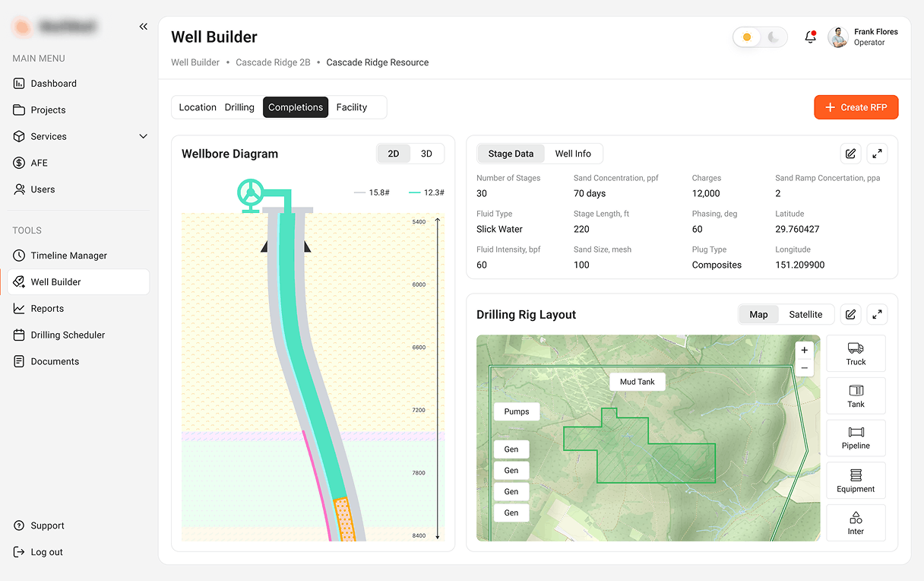Expand the Stage Data panel fullscreen
Screen dimensions: 924x581
[x=877, y=154]
